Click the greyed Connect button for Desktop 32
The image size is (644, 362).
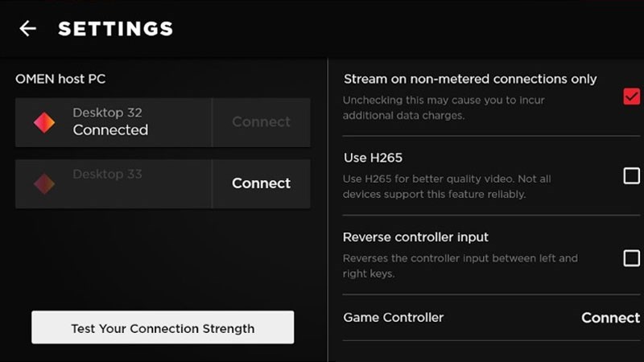[261, 122]
